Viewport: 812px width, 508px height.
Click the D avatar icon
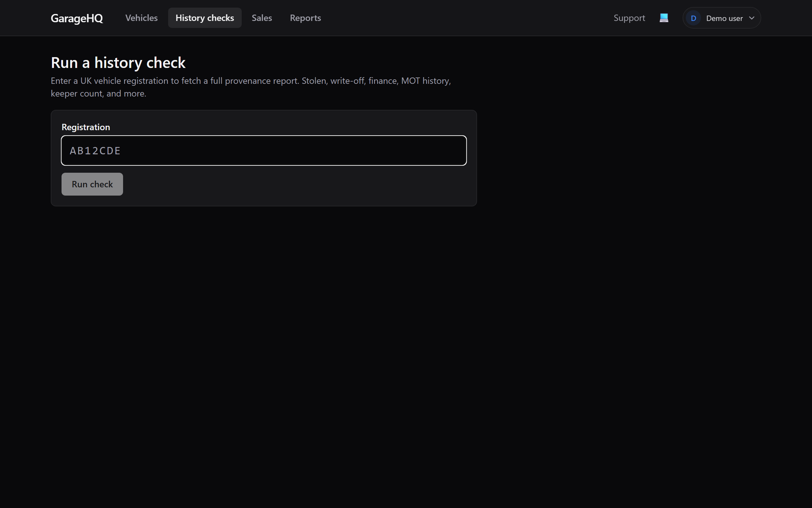tap(693, 18)
